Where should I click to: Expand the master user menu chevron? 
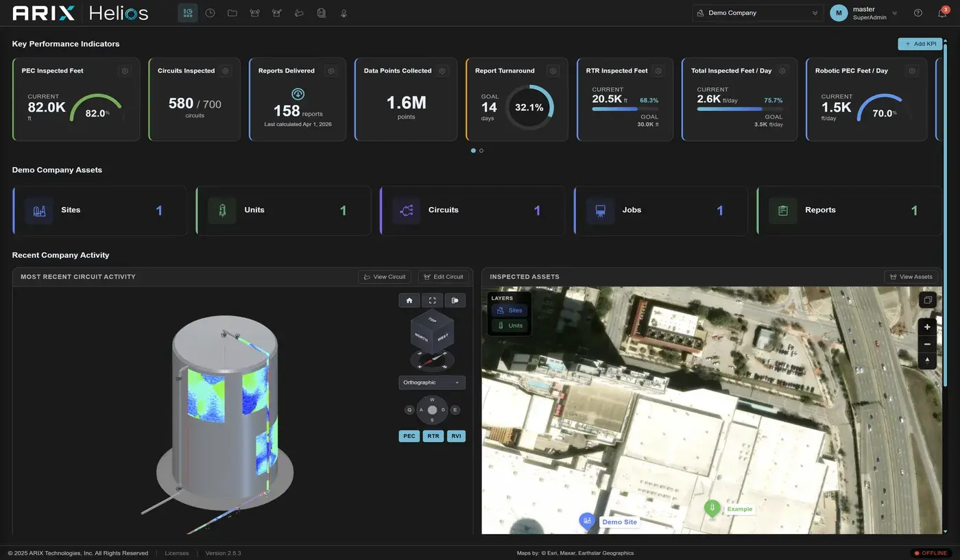click(894, 13)
